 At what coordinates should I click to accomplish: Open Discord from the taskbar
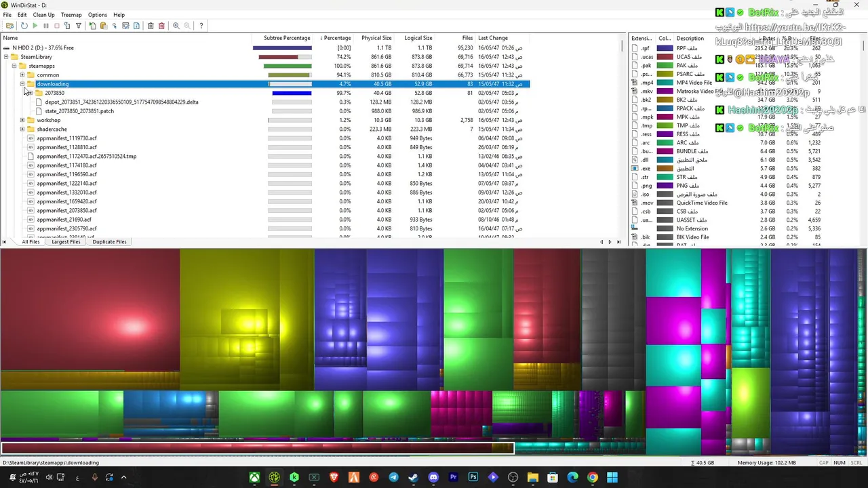tap(433, 477)
